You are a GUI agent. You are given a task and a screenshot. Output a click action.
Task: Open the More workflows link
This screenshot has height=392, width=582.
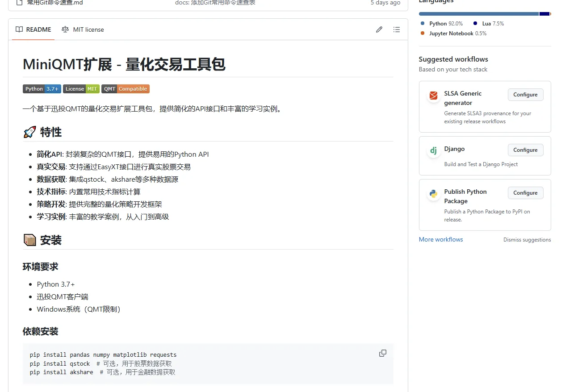440,239
